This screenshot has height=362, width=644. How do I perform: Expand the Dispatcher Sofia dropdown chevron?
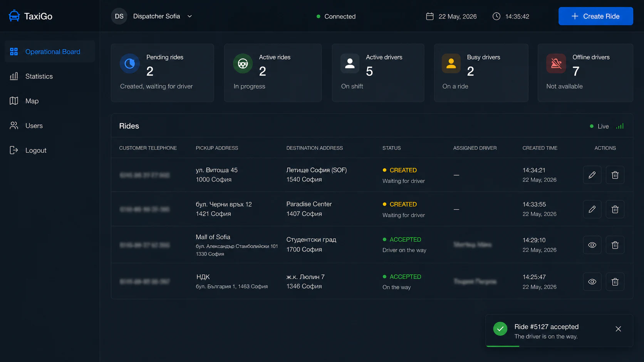(190, 16)
